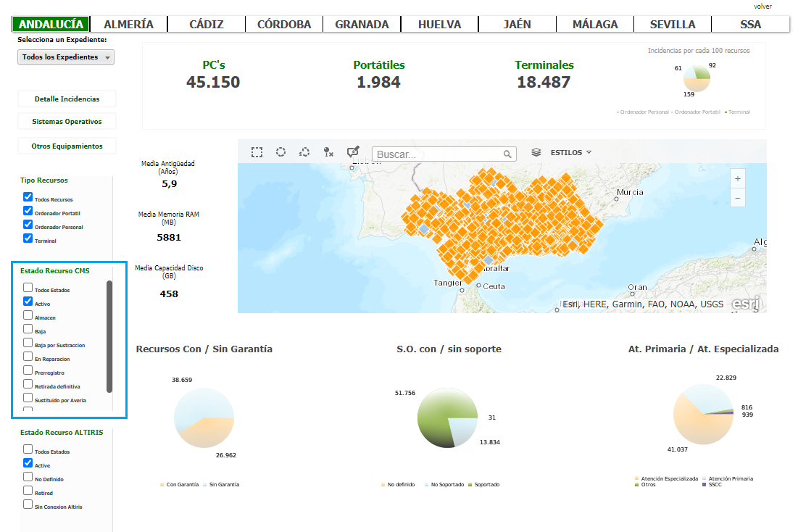This screenshot has width=798, height=532.
Task: Open Otros Equipamientos button
Action: (x=67, y=146)
